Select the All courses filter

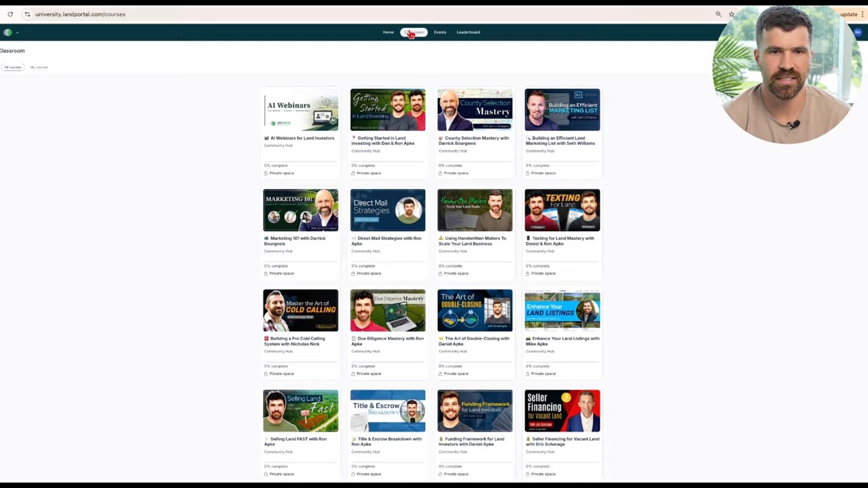[x=13, y=67]
